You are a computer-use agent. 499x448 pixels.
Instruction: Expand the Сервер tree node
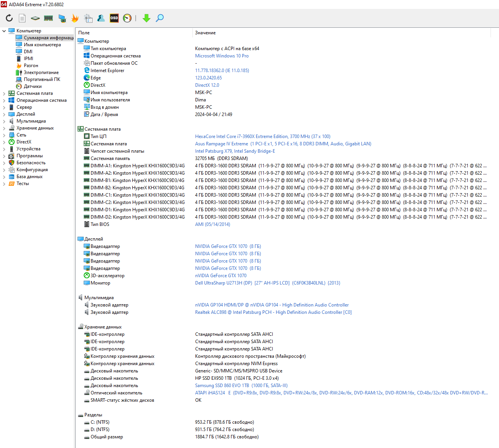4,107
